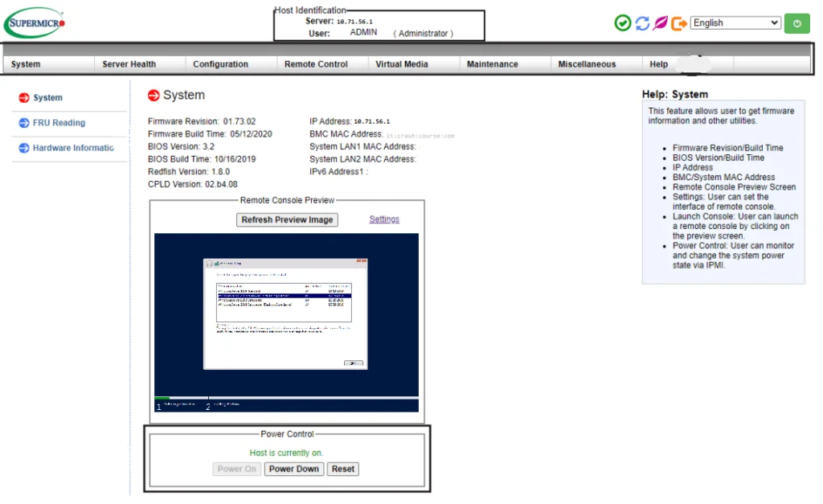Click the 'Firmware Revision: 01.73.02' text
823x504 pixels.
202,121
